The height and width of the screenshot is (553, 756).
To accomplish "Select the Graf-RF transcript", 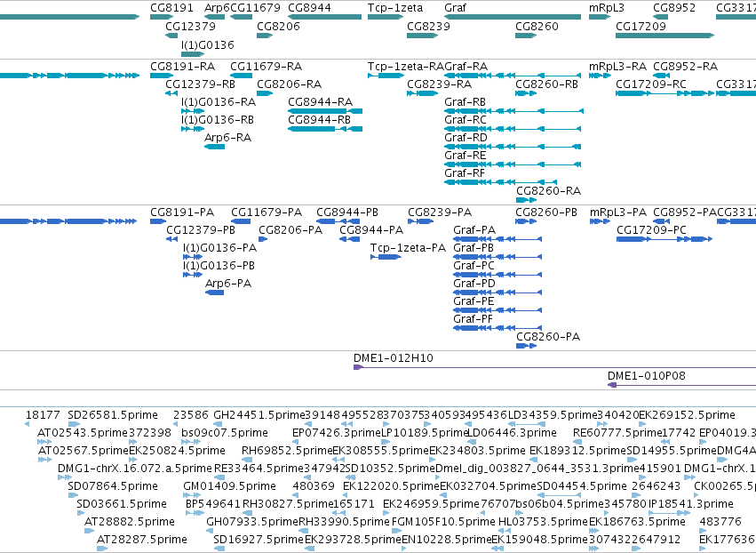I will click(x=500, y=182).
